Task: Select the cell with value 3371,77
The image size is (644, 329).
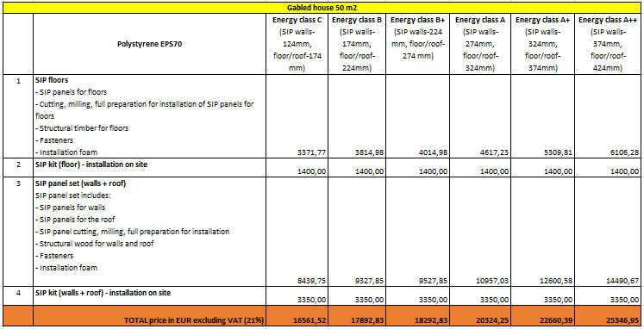Action: pos(297,116)
